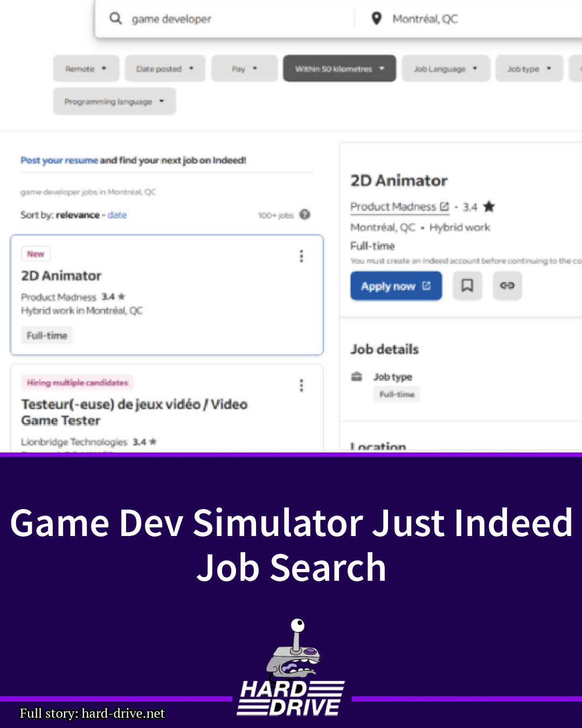Expand the Job Language filter
This screenshot has height=728, width=582.
(x=445, y=68)
